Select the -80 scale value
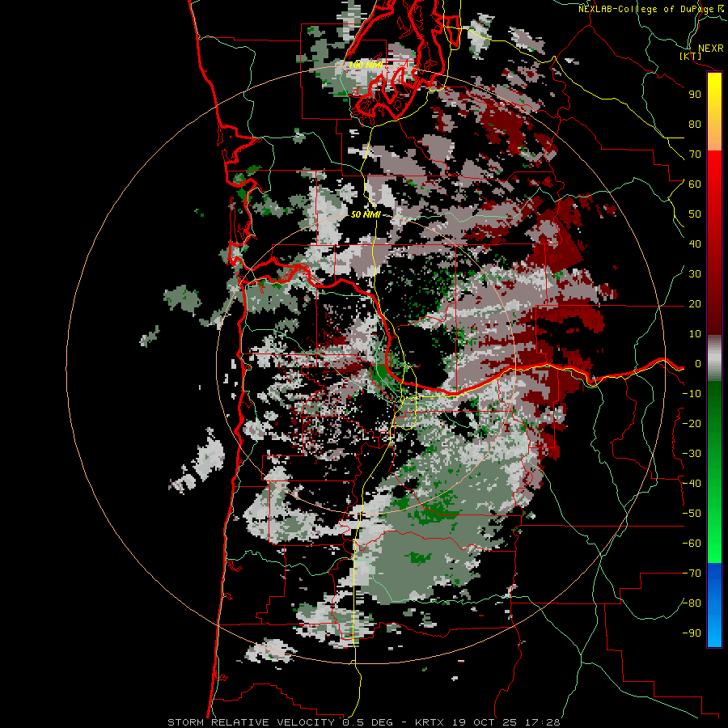 692,603
